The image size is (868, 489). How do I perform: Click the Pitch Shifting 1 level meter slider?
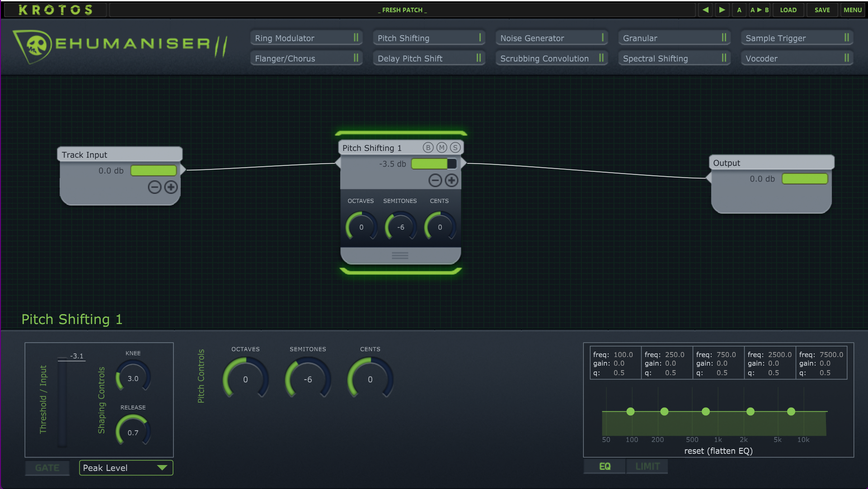pyautogui.click(x=434, y=164)
